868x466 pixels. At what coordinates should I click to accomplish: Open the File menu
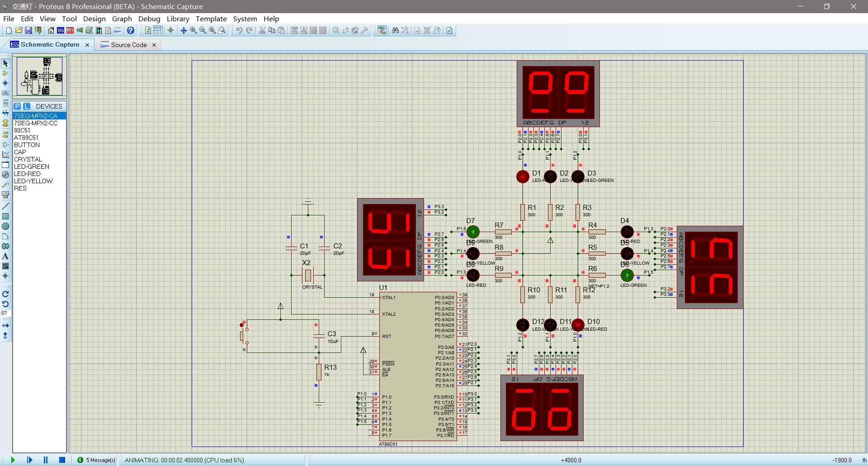(x=9, y=19)
